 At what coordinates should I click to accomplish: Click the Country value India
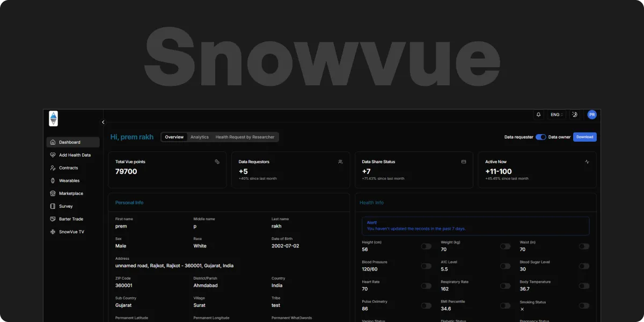[277, 286]
